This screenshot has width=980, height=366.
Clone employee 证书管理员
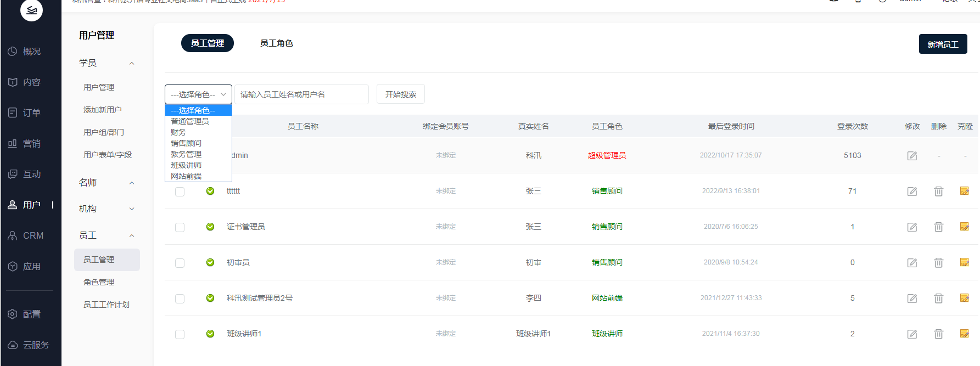click(965, 226)
